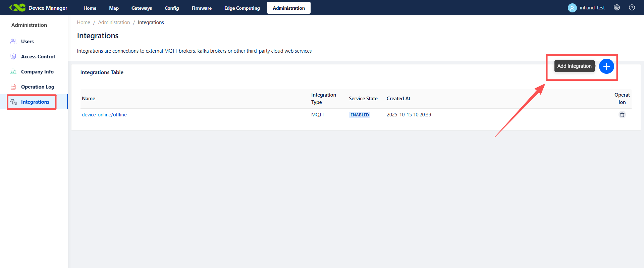Navigate to Home via breadcrumb
Image resolution: width=644 pixels, height=268 pixels.
coord(84,22)
